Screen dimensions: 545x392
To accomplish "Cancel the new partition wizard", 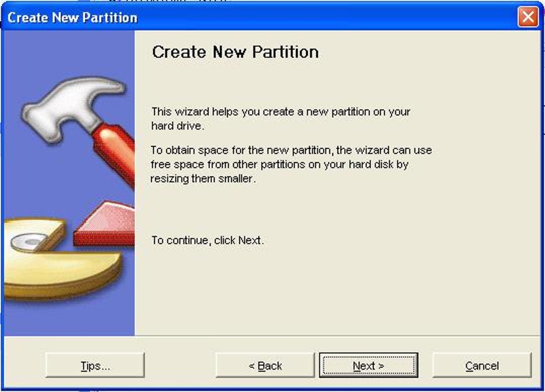I will pos(482,366).
